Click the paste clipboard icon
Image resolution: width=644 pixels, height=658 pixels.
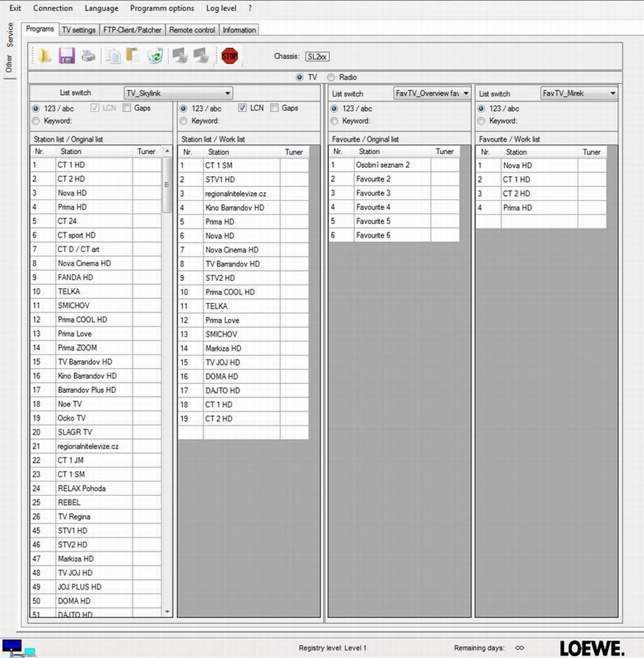point(134,56)
